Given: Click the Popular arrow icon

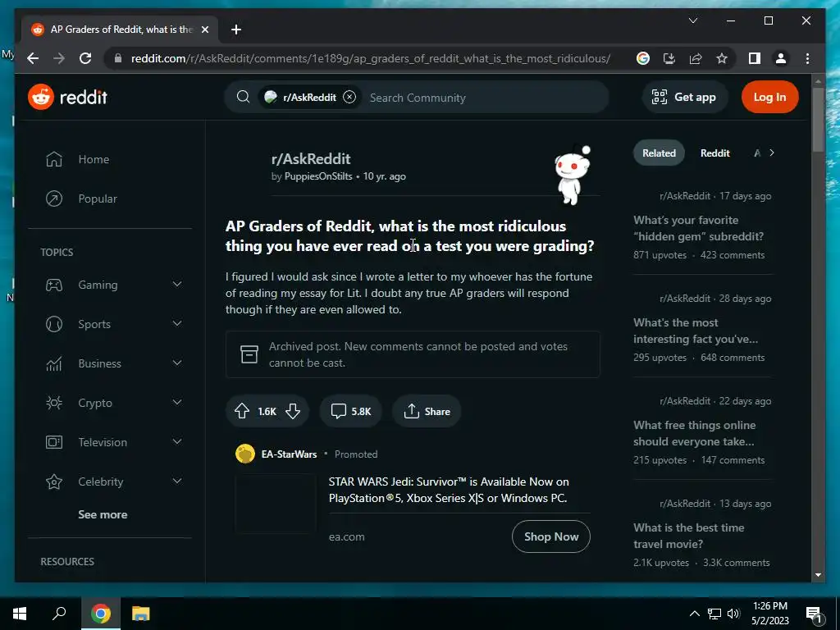Looking at the screenshot, I should pyautogui.click(x=54, y=199).
